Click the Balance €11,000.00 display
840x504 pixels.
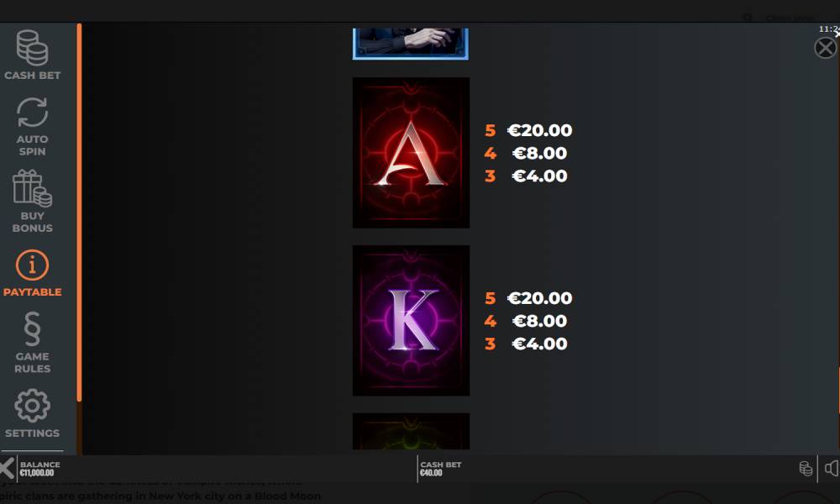pos(39,469)
